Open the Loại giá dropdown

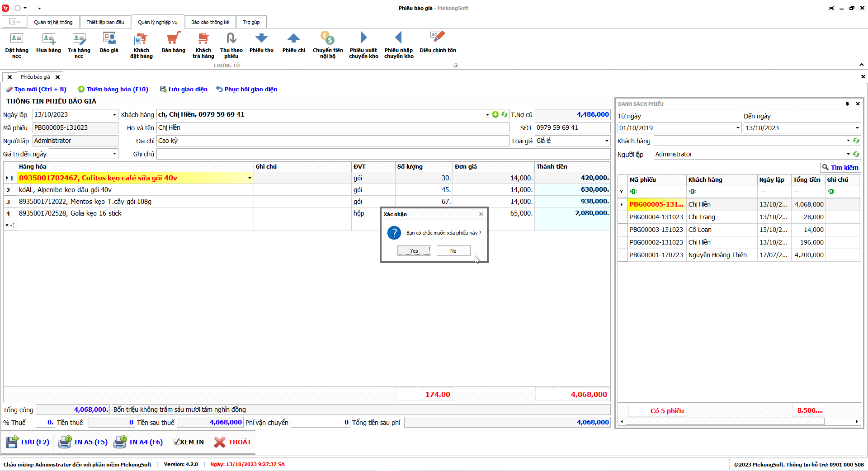(x=606, y=141)
